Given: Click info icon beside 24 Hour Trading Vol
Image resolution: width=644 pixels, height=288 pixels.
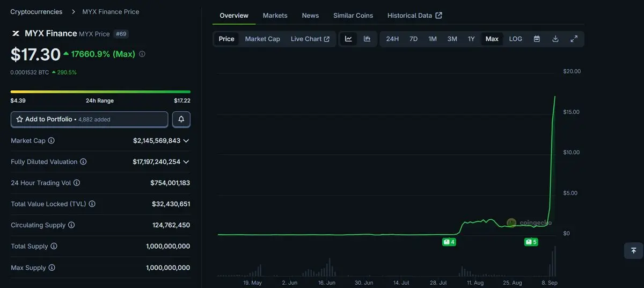Looking at the screenshot, I should pos(77,183).
